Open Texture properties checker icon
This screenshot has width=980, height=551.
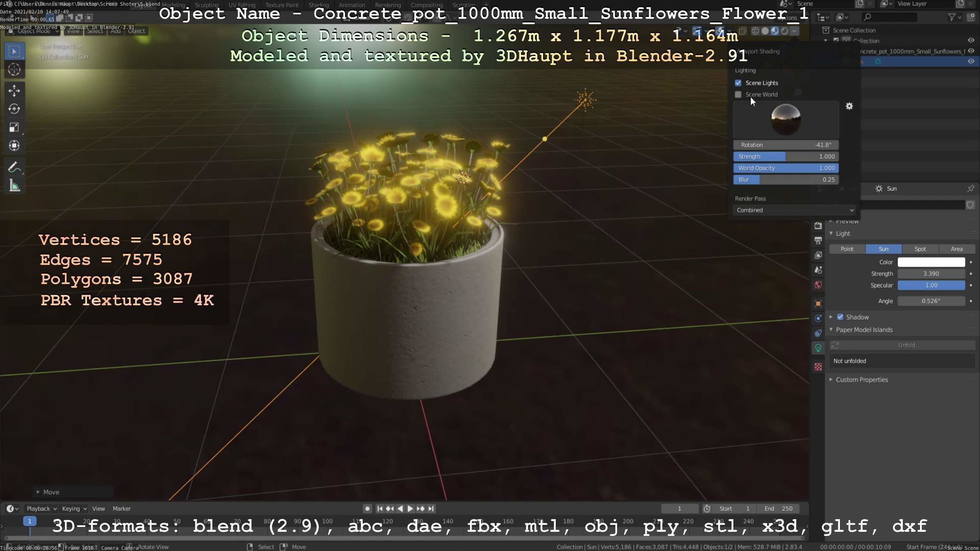tap(818, 367)
